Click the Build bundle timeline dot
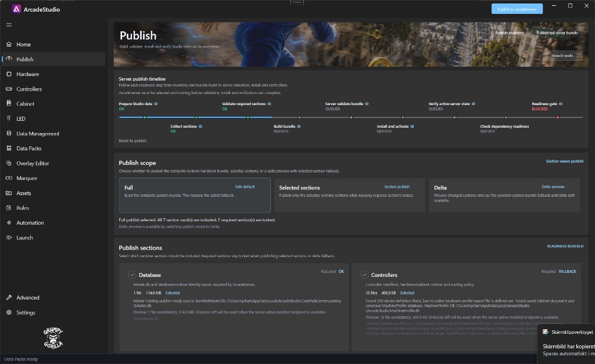The height and width of the screenshot is (364, 595). pyautogui.click(x=299, y=117)
